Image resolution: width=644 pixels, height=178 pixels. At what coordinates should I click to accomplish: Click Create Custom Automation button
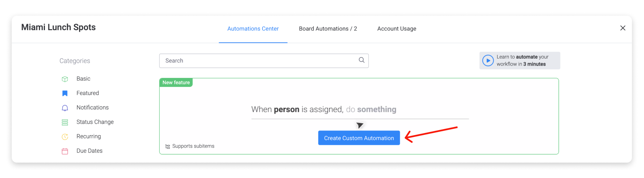359,138
